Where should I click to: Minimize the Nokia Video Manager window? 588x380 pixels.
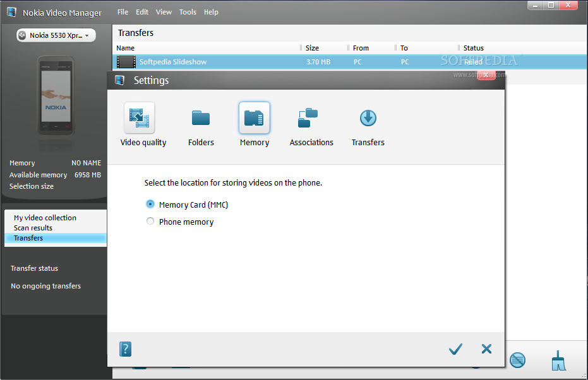[x=535, y=5]
